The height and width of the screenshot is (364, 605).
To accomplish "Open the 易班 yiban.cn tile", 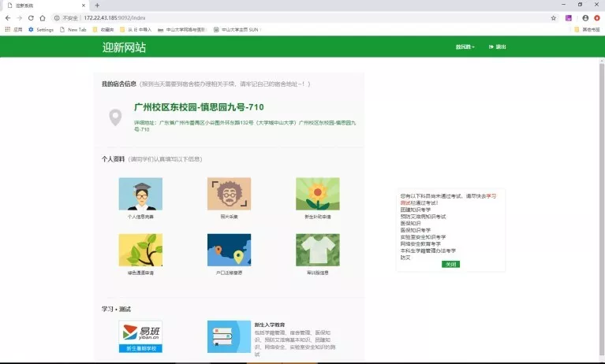I will [x=140, y=336].
